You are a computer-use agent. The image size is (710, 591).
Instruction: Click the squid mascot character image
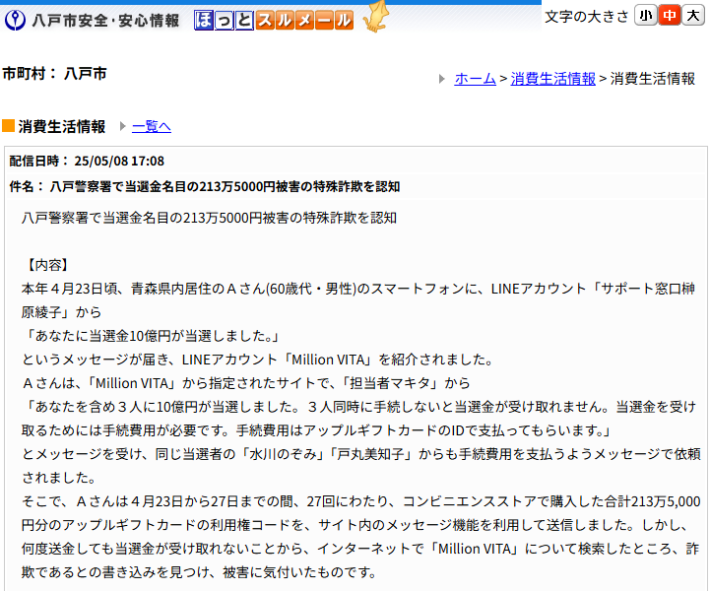pyautogui.click(x=375, y=17)
